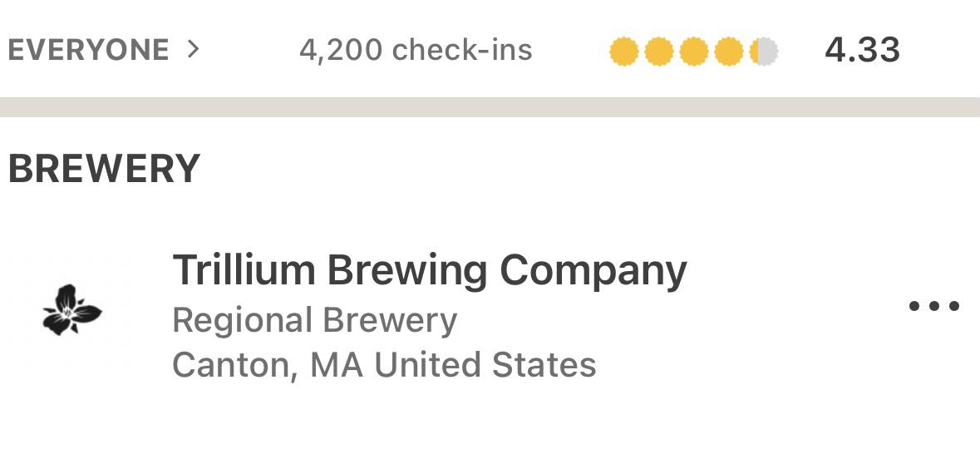Expand the EVERYONE ratings chevron arrow

193,50
